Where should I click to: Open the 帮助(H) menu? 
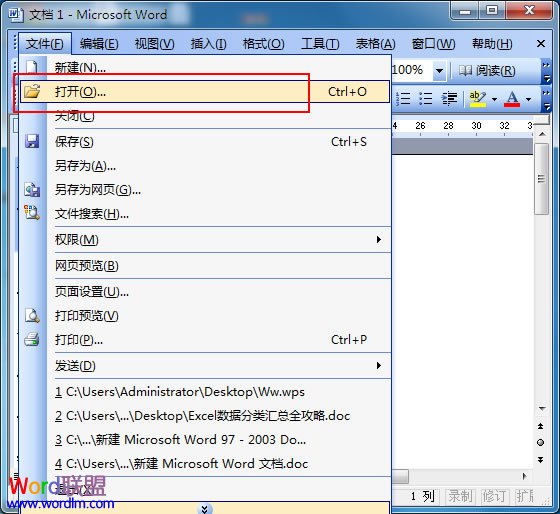492,44
